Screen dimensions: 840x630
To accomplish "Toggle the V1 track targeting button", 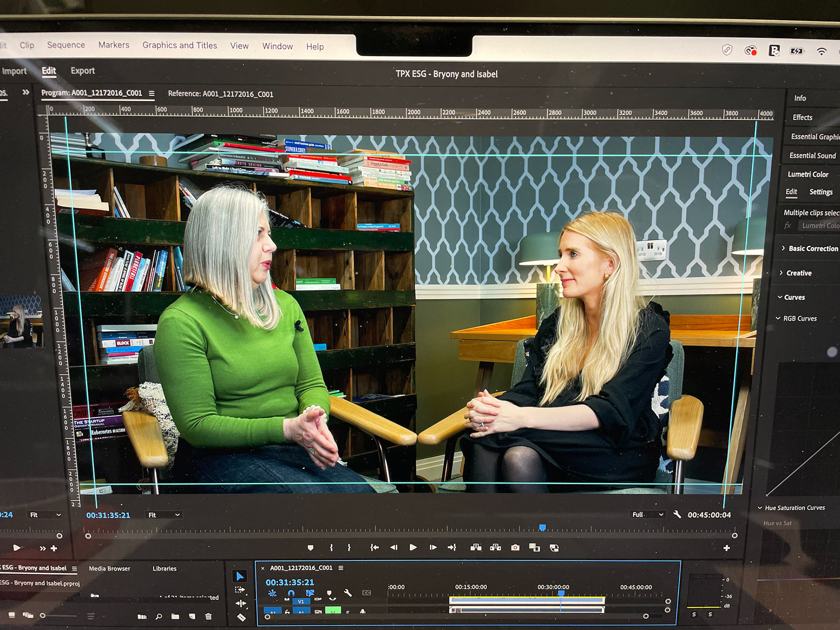I will (x=301, y=602).
